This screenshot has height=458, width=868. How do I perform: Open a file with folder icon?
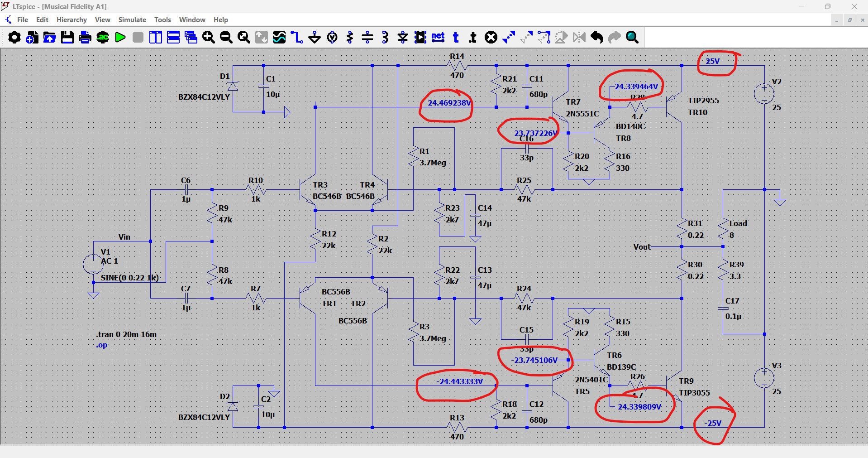(x=50, y=37)
